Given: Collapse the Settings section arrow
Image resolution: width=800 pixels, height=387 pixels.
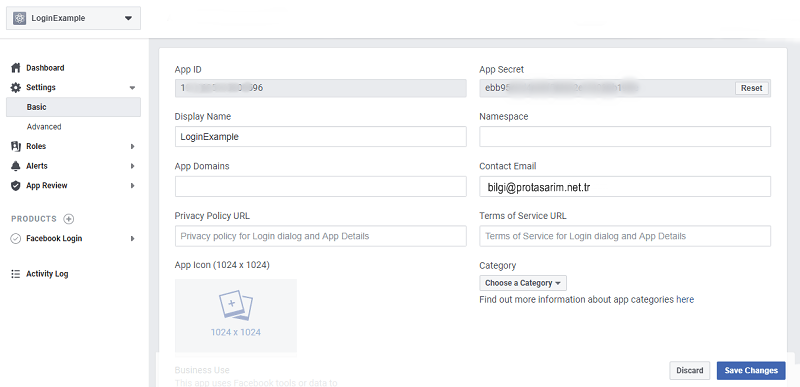Looking at the screenshot, I should click(x=132, y=88).
